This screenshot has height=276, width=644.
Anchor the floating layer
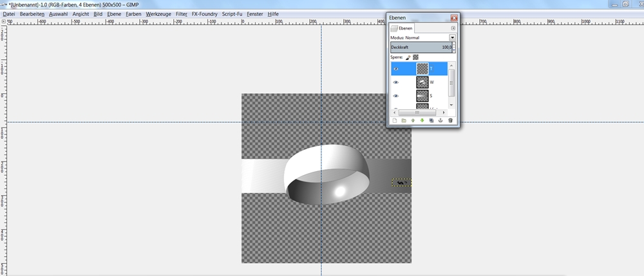440,120
